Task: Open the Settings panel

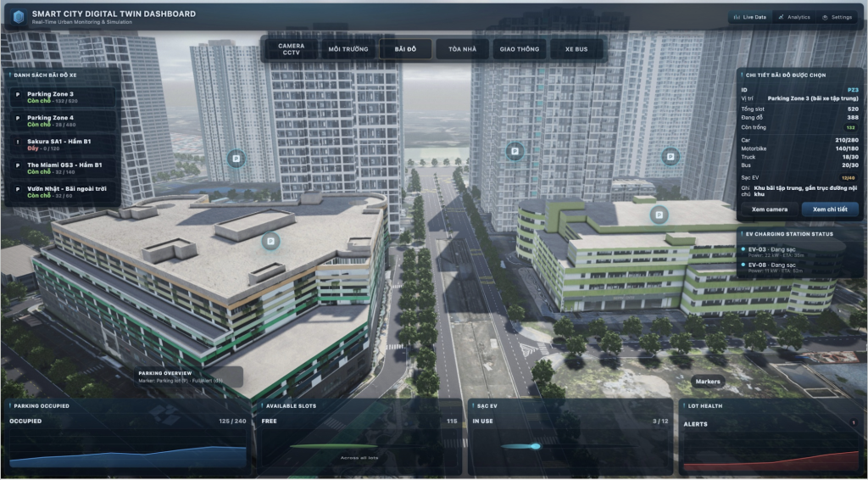Action: coord(837,17)
